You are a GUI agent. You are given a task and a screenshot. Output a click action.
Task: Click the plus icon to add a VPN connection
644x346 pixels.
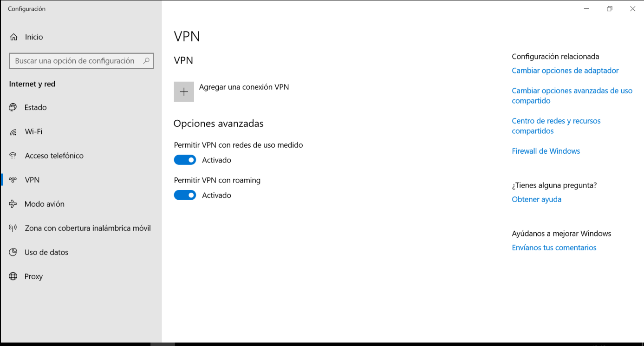coord(184,91)
